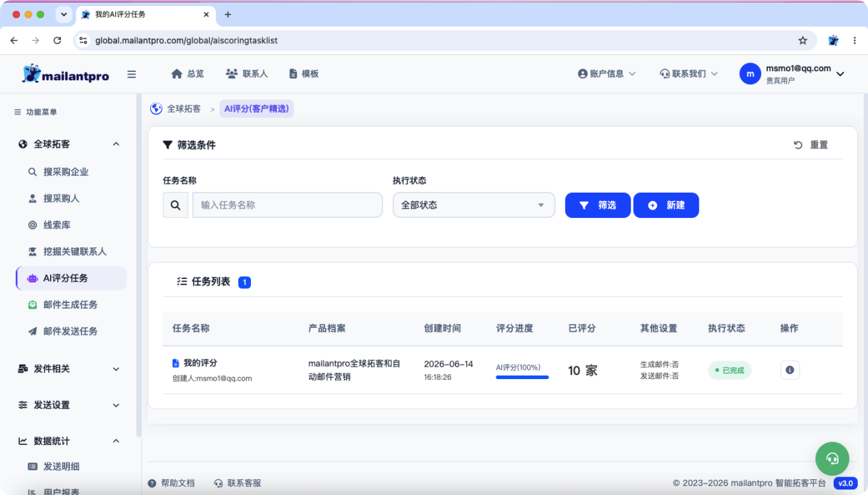Screen dimensions: 868x495
Task: Click the 功能菜单 header in sidebar
Action: point(36,112)
